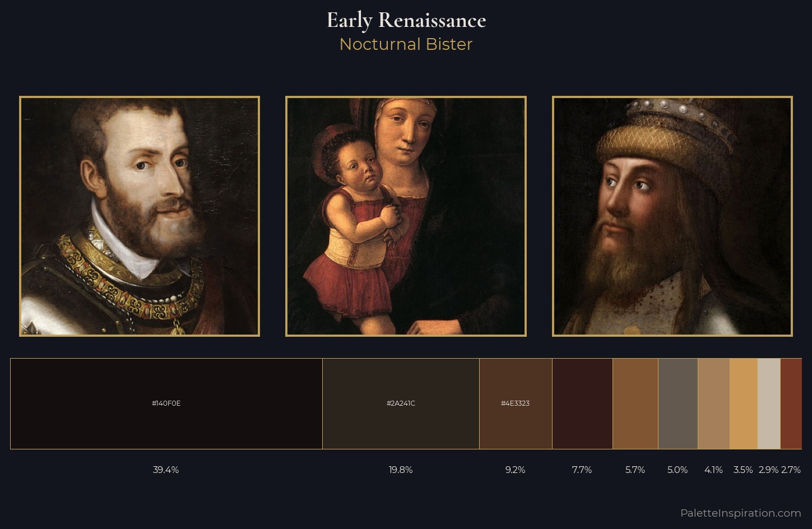This screenshot has height=529, width=812.
Task: Click the Early Renaissance title
Action: 406,20
